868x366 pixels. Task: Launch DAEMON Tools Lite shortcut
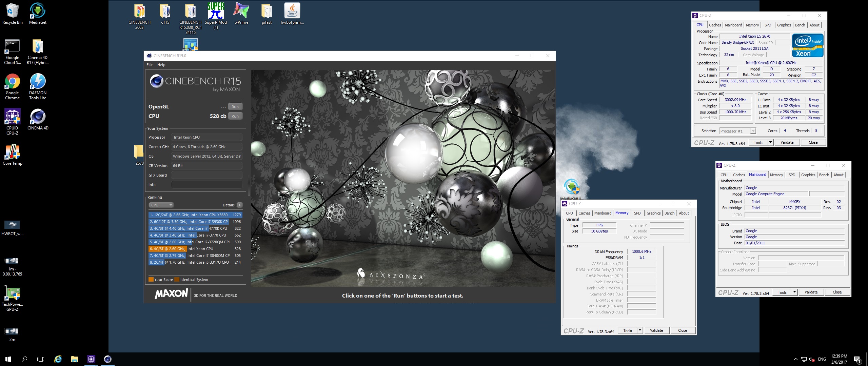(38, 87)
